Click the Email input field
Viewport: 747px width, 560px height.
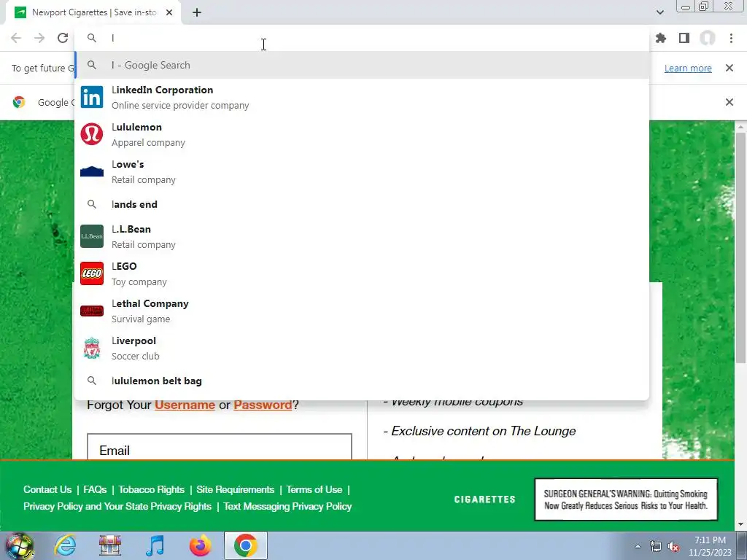coord(220,447)
